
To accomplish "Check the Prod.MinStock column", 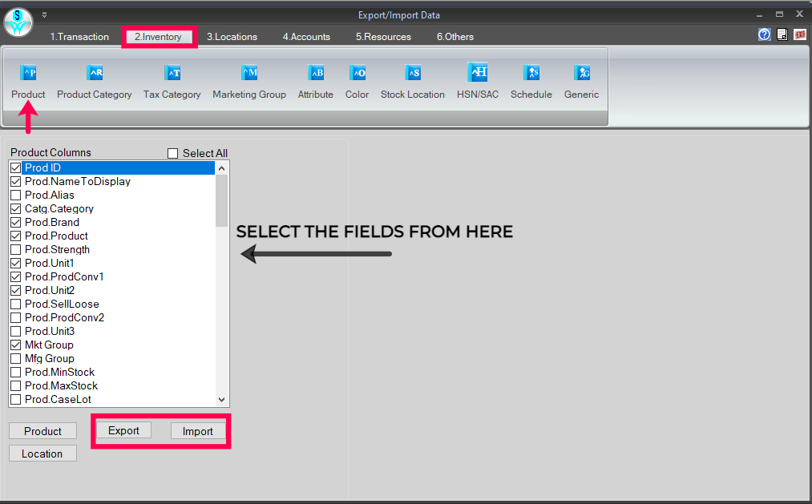I will (x=15, y=372).
